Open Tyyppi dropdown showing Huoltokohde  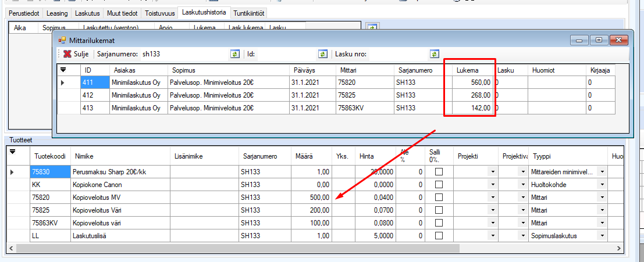[602, 185]
